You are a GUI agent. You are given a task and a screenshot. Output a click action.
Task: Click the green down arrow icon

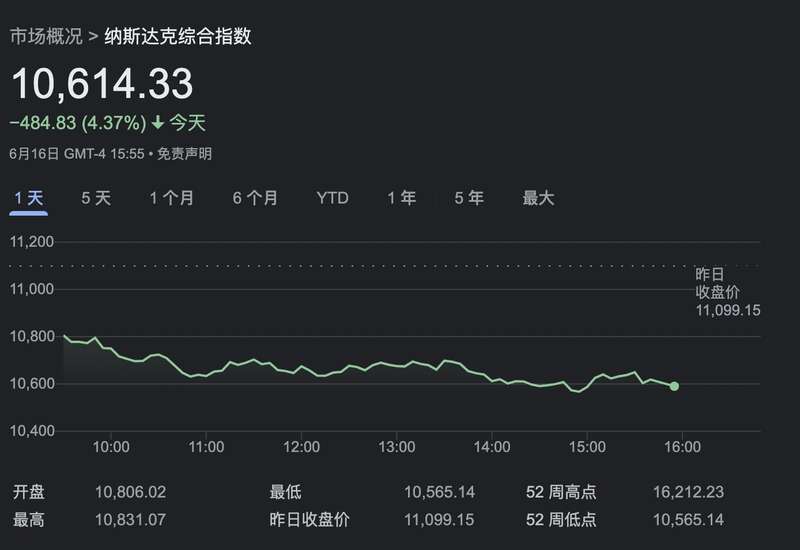click(x=158, y=122)
